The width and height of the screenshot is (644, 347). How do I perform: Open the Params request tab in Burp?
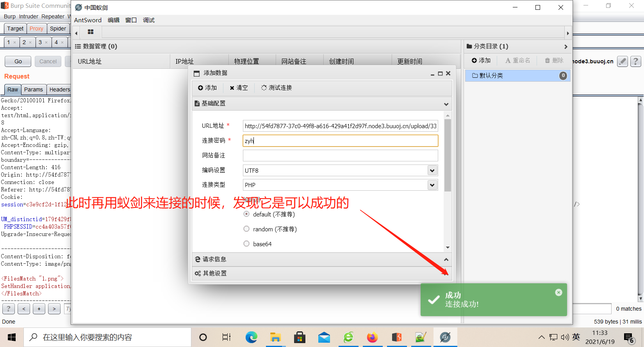pos(34,89)
